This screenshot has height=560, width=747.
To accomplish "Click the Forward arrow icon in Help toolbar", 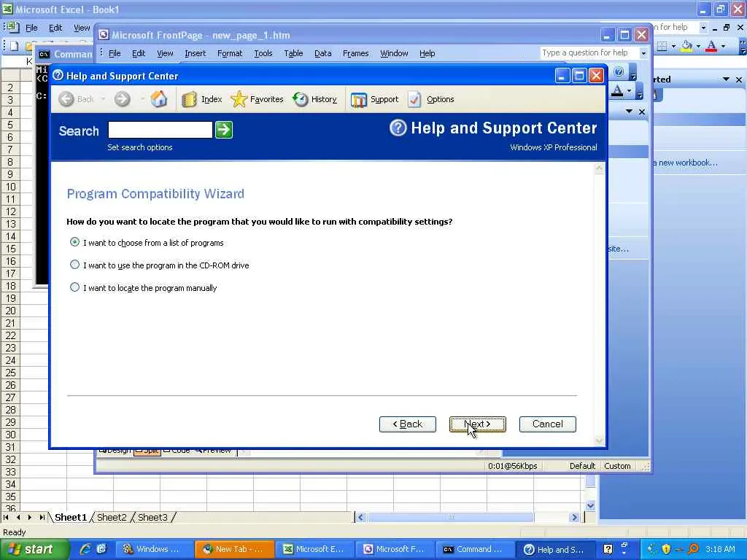I will coord(123,99).
